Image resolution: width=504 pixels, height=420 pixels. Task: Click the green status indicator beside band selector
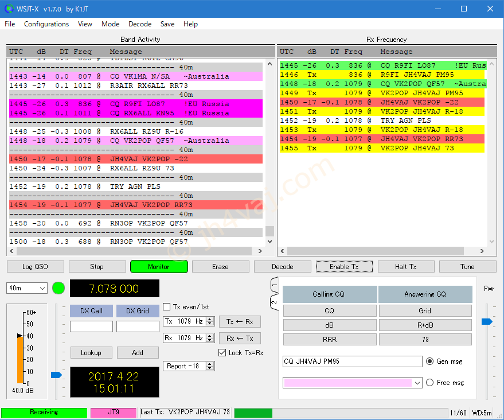pyautogui.click(x=58, y=288)
